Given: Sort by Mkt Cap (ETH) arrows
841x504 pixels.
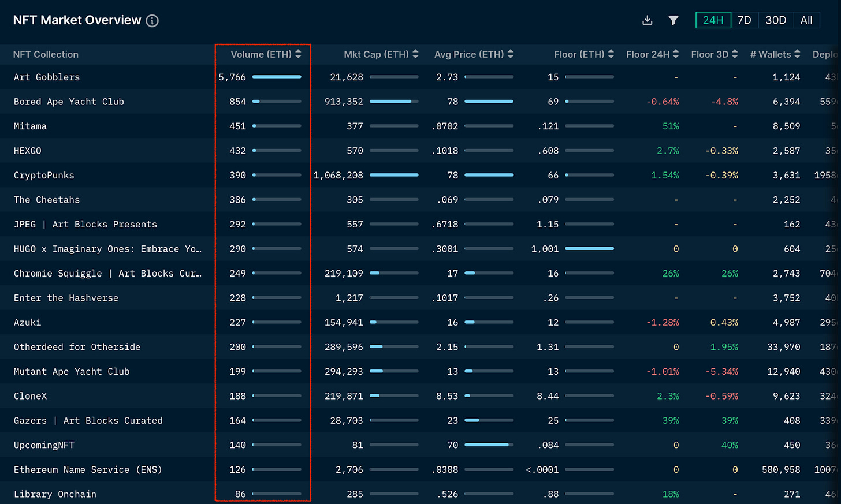Looking at the screenshot, I should [415, 54].
